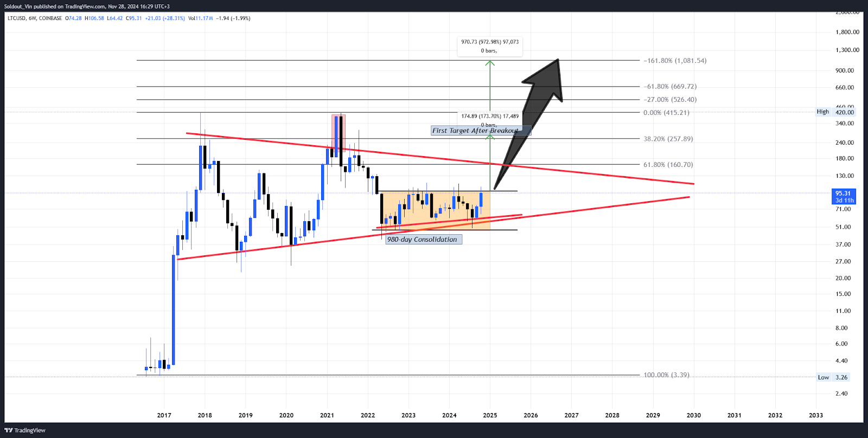The image size is (868, 438).
Task: Click the Low 3.26 price label
Action: pyautogui.click(x=833, y=377)
